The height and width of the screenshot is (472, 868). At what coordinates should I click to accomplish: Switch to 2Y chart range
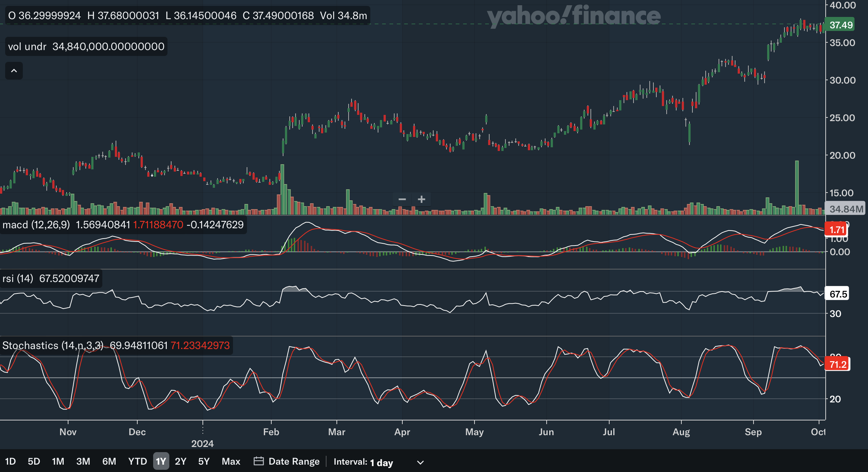pos(180,461)
